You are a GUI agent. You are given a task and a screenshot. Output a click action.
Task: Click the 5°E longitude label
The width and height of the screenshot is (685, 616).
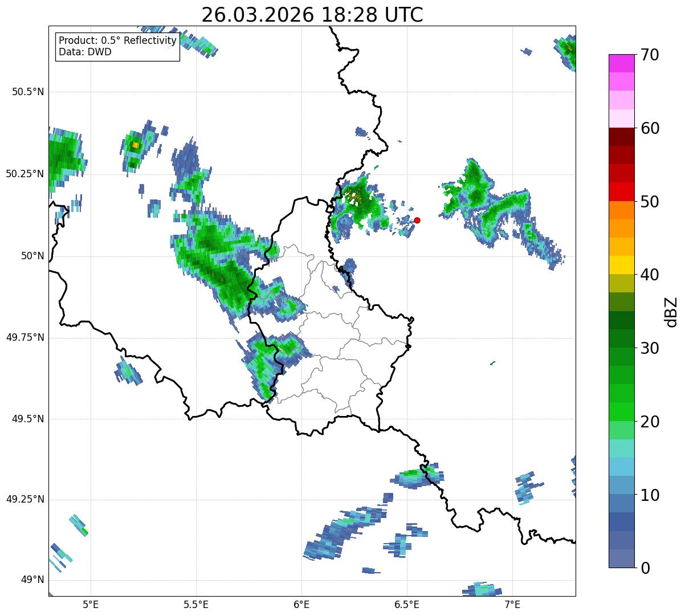(x=91, y=604)
